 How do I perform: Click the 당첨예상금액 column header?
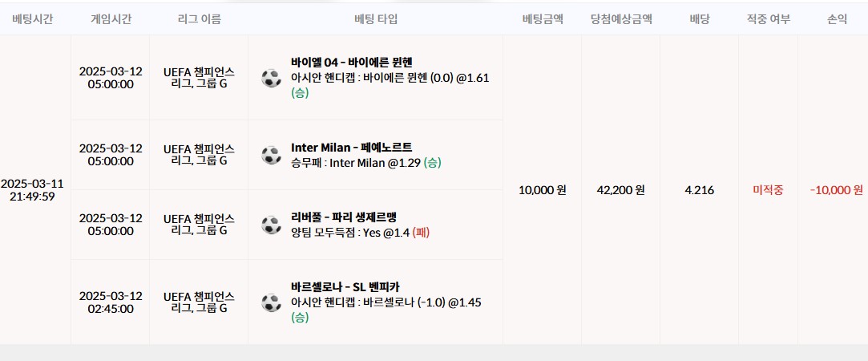621,19
